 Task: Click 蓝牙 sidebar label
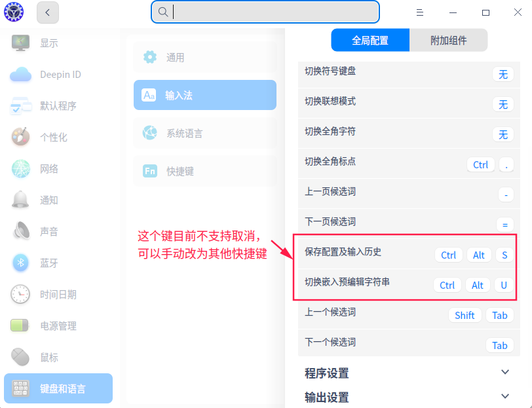(x=49, y=263)
